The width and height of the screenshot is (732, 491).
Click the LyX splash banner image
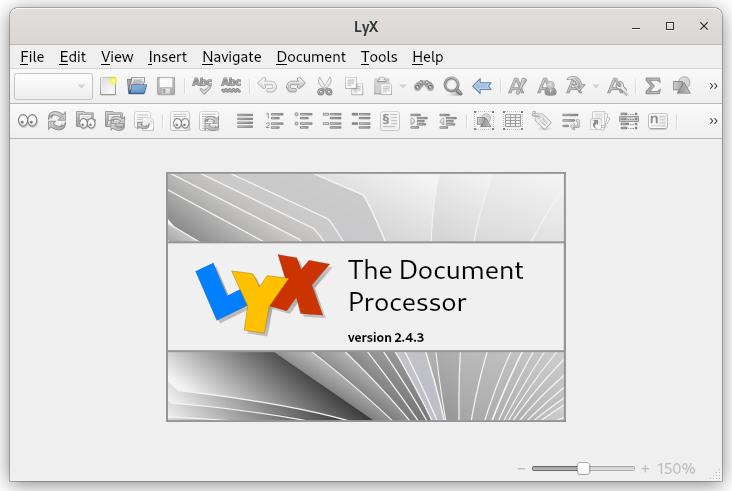(x=366, y=297)
